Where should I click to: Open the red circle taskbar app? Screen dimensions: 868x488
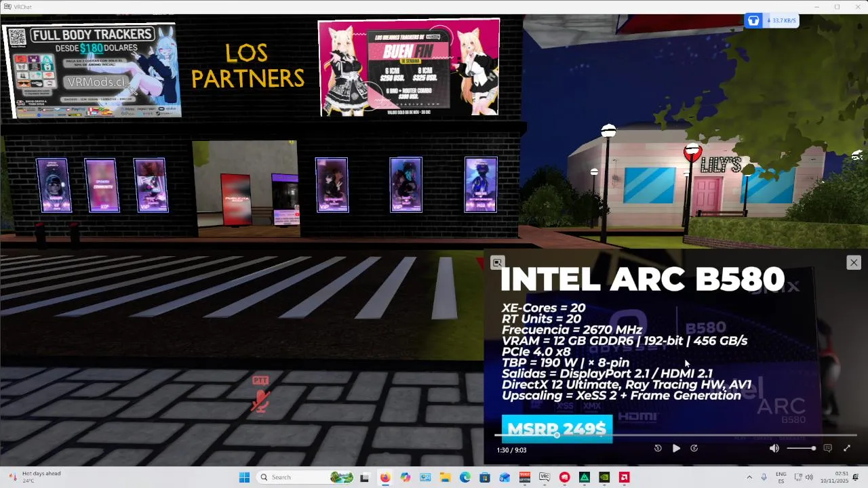click(564, 477)
